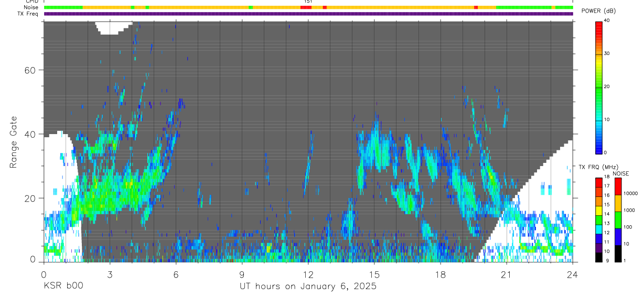644x297 pixels.
Task: Click the CPID value "151" above the plot
Action: (x=308, y=2)
